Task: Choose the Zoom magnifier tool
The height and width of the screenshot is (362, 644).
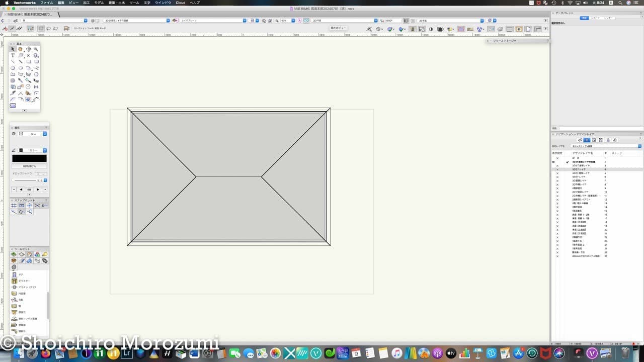Action: click(36, 49)
